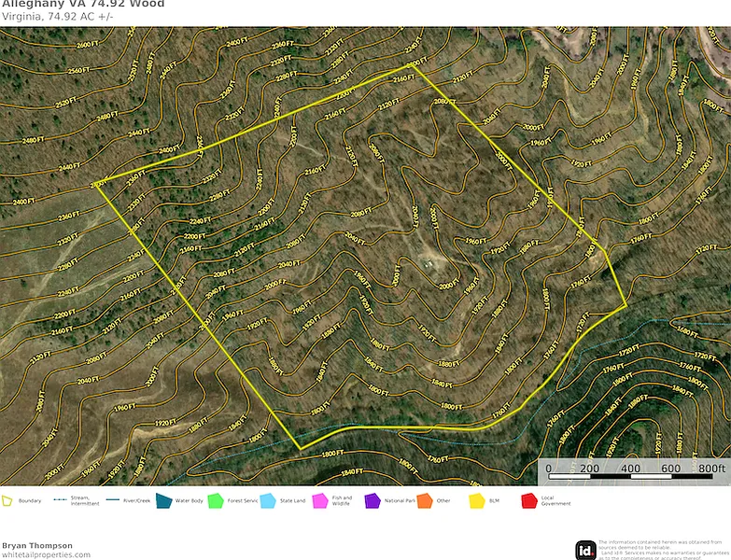
Task: Click the yellow BLM legend swatch
Action: point(477,501)
